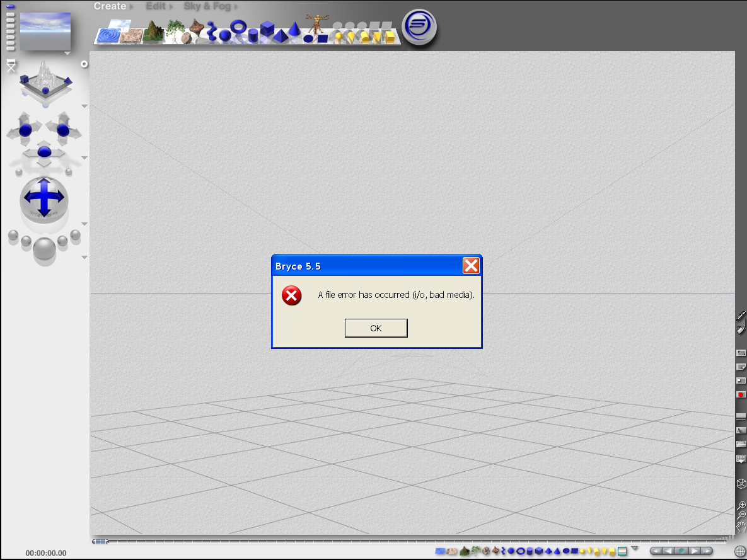
Task: Jump to first frame in playback controls
Action: coord(656,551)
